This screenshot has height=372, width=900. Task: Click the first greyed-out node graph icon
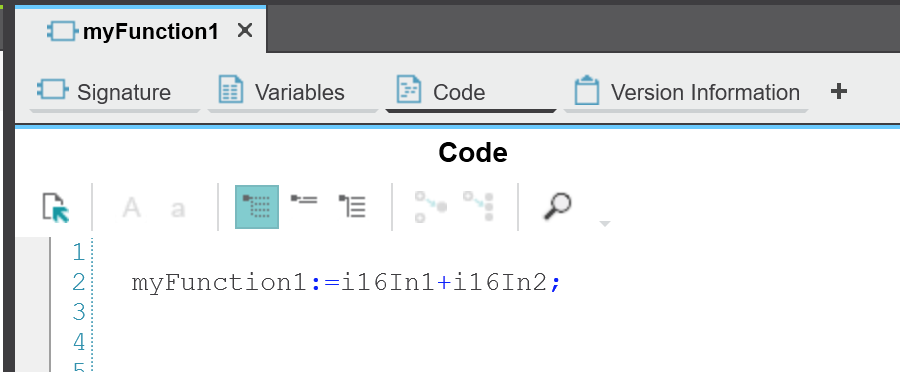[x=430, y=207]
